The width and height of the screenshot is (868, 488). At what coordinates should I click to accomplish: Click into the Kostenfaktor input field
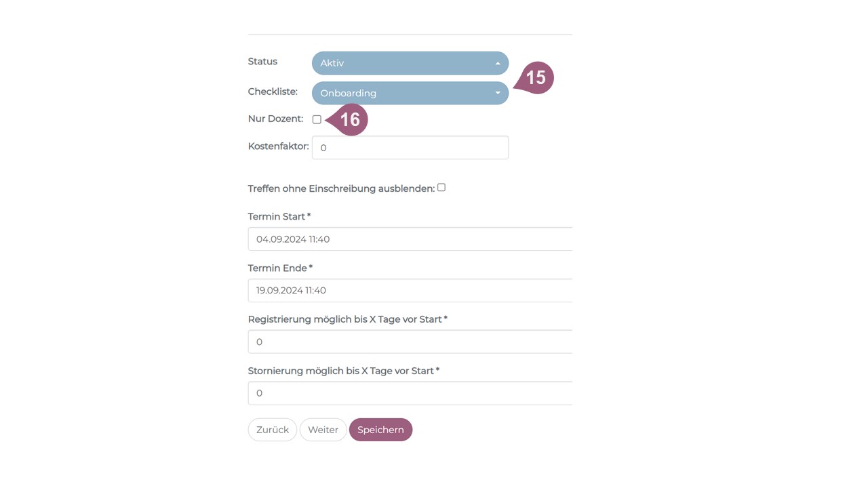click(x=410, y=148)
